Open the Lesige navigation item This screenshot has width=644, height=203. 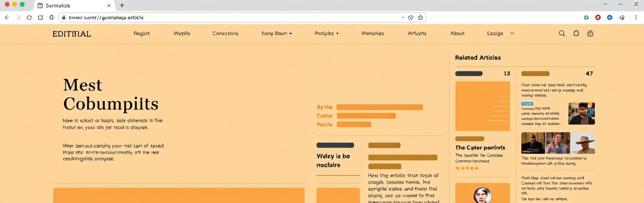495,33
